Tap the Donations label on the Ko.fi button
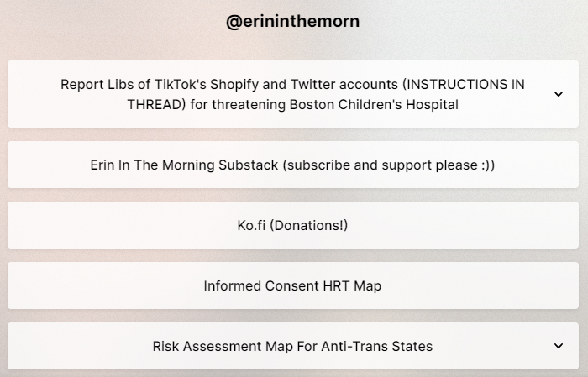Screen dimensions: 588x377 311,225
